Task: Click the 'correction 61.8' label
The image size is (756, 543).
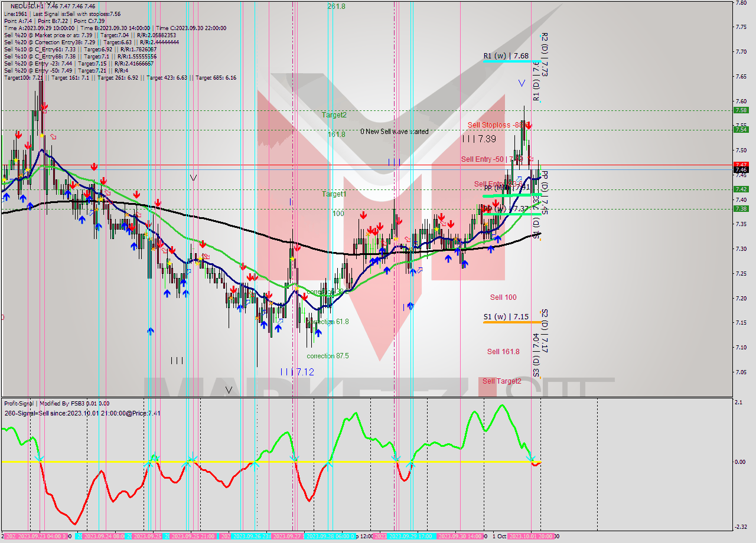Action: (x=328, y=322)
